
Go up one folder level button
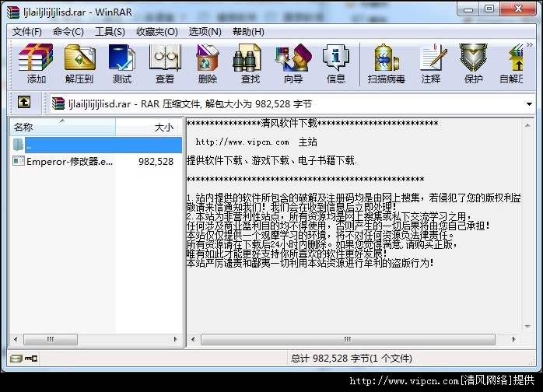pos(24,102)
